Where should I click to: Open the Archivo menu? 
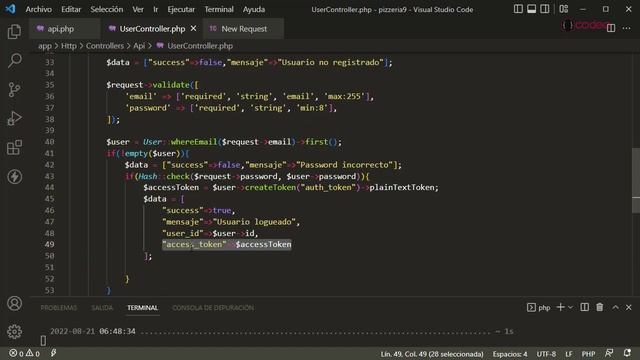pos(39,9)
